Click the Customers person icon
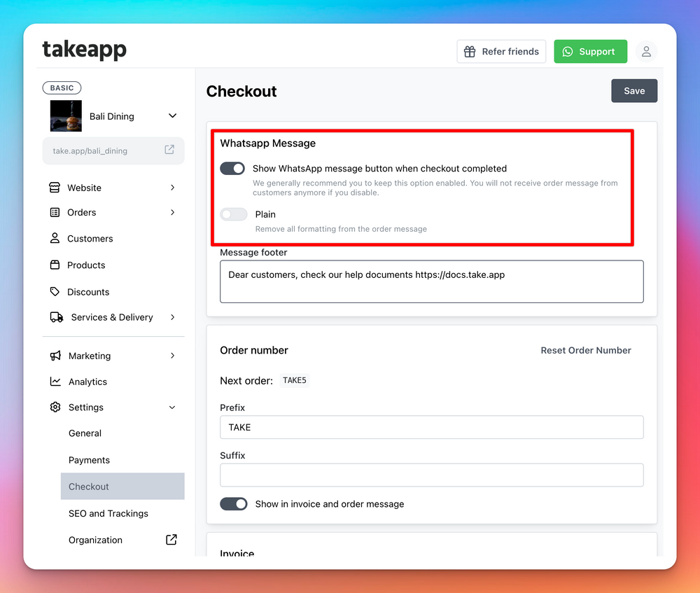This screenshot has height=593, width=700. point(55,238)
